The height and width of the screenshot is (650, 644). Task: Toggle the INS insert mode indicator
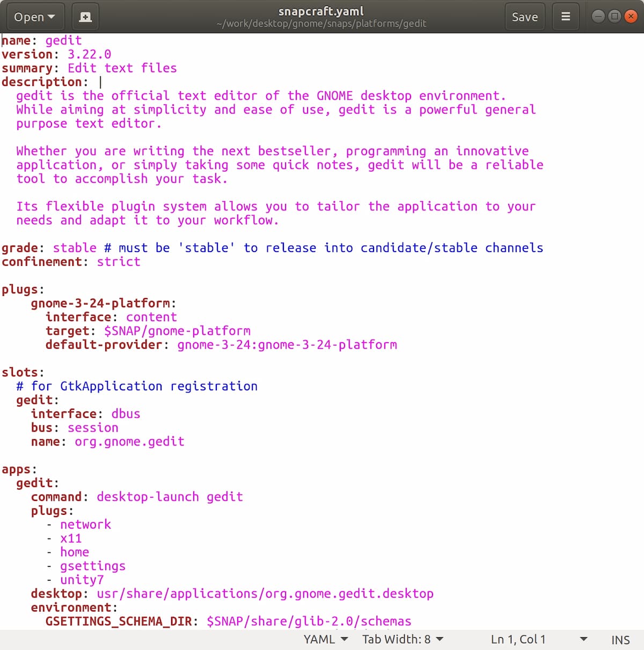[x=620, y=640]
